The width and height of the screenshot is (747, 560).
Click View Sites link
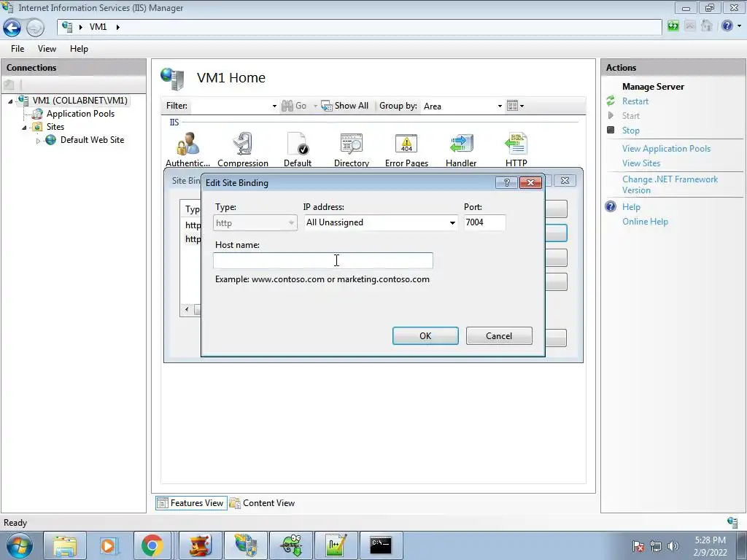pyautogui.click(x=640, y=163)
